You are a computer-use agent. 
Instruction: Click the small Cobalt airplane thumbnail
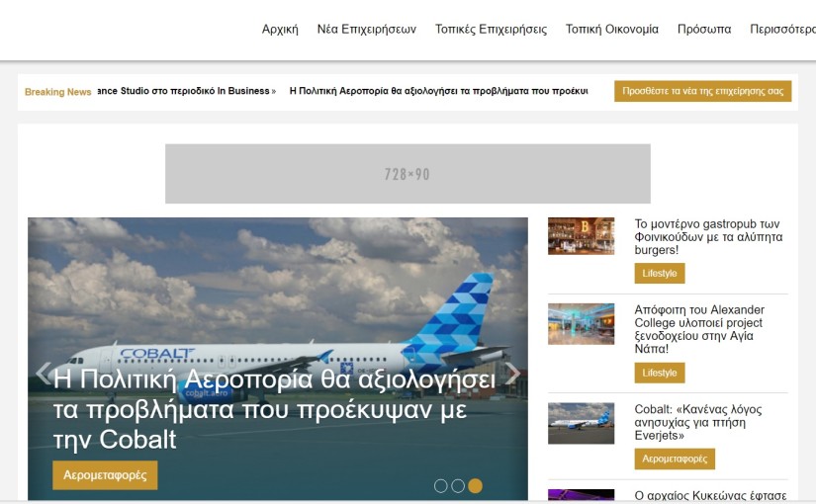point(581,423)
